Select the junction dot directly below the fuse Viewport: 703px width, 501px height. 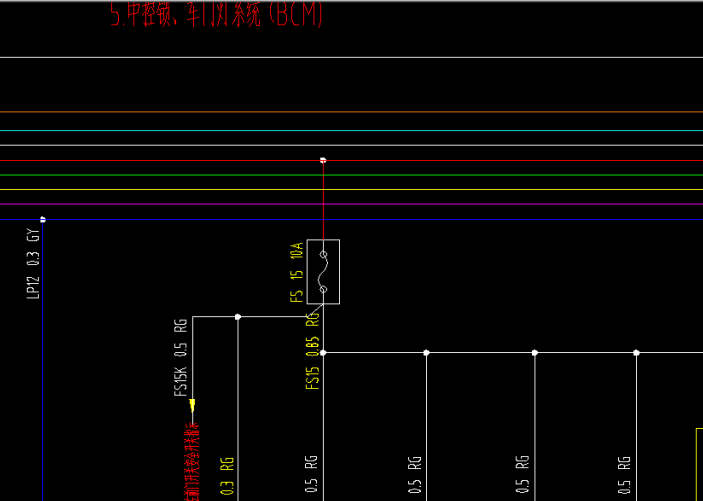point(323,352)
